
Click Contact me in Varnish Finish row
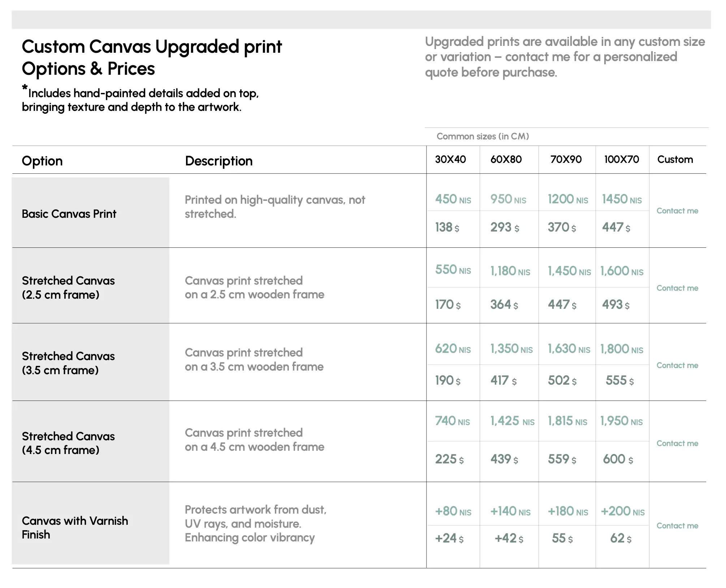point(677,526)
